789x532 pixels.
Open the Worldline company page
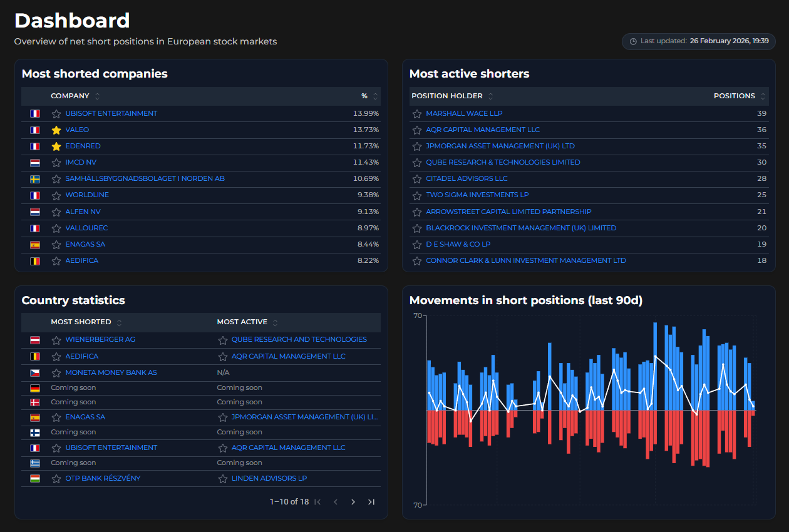(x=86, y=195)
